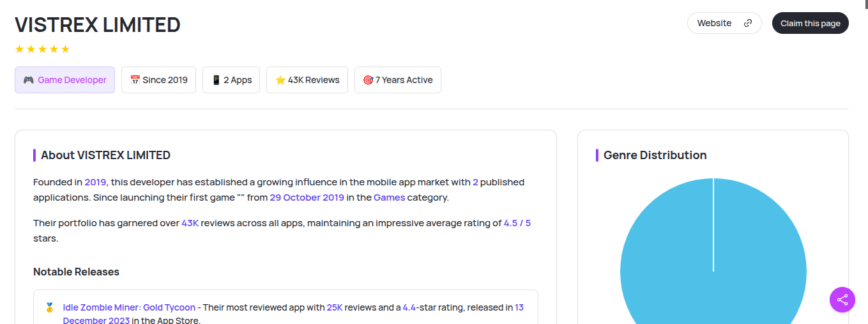Click the gold medal icon in Notable Releases
The height and width of the screenshot is (324, 868).
[x=50, y=307]
